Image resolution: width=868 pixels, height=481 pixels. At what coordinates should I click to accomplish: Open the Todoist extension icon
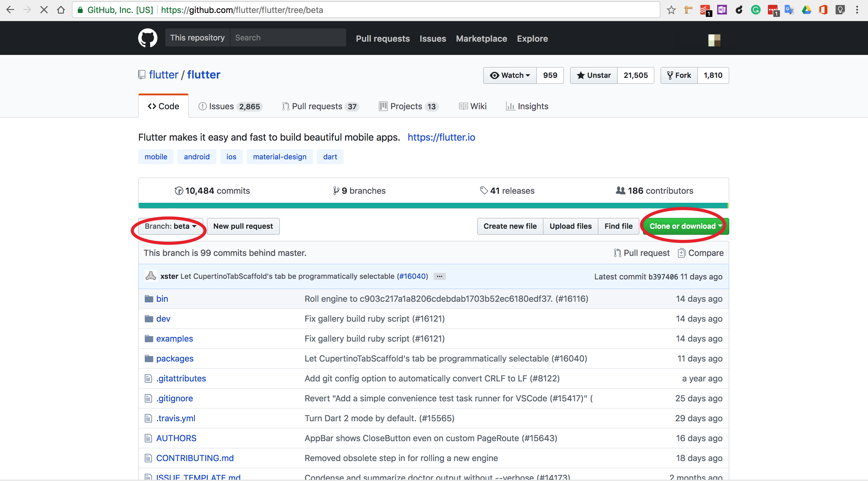705,10
